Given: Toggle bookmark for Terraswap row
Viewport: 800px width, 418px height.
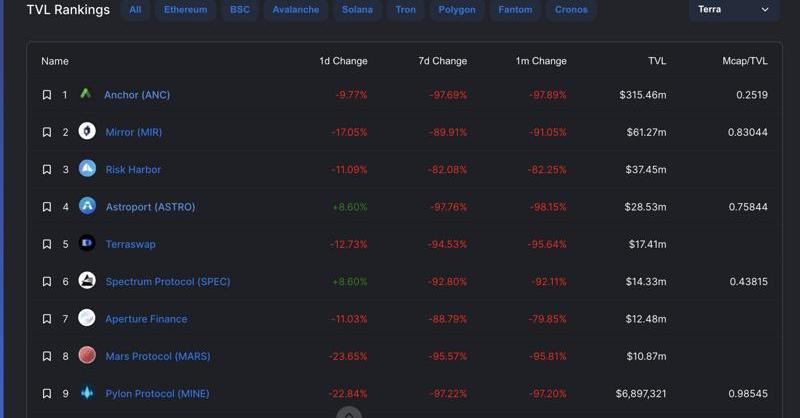Looking at the screenshot, I should coord(47,244).
